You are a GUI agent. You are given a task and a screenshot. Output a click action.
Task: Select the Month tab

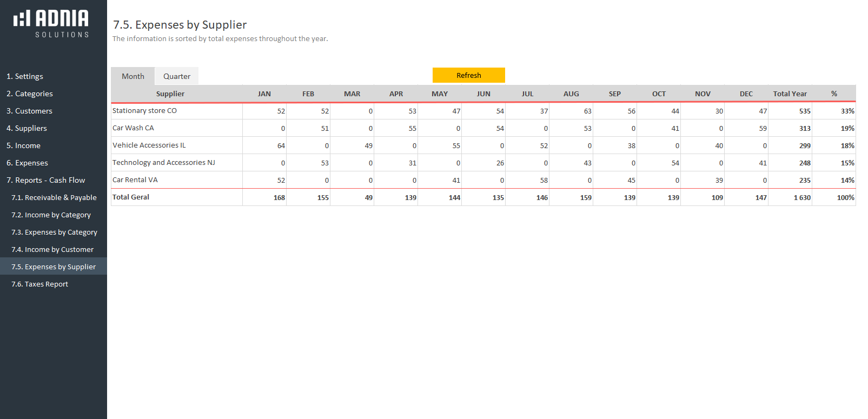click(132, 76)
